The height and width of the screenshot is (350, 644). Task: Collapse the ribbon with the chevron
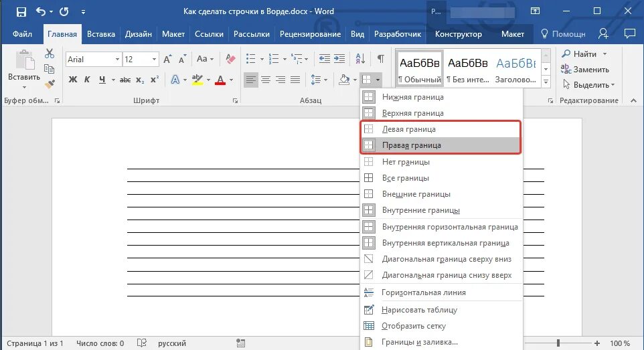[x=633, y=100]
